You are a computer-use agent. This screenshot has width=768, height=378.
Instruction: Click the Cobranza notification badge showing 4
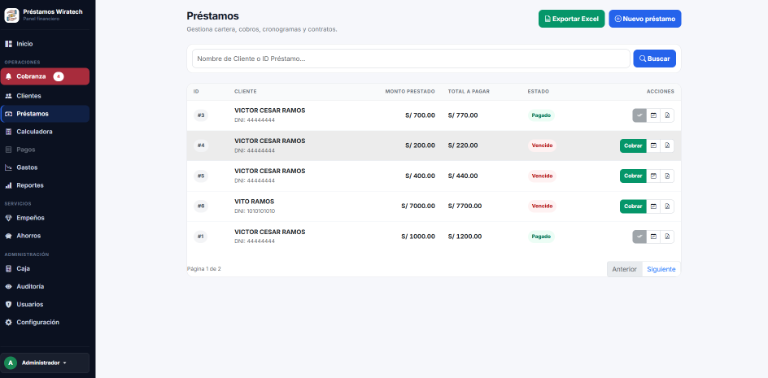pos(58,76)
